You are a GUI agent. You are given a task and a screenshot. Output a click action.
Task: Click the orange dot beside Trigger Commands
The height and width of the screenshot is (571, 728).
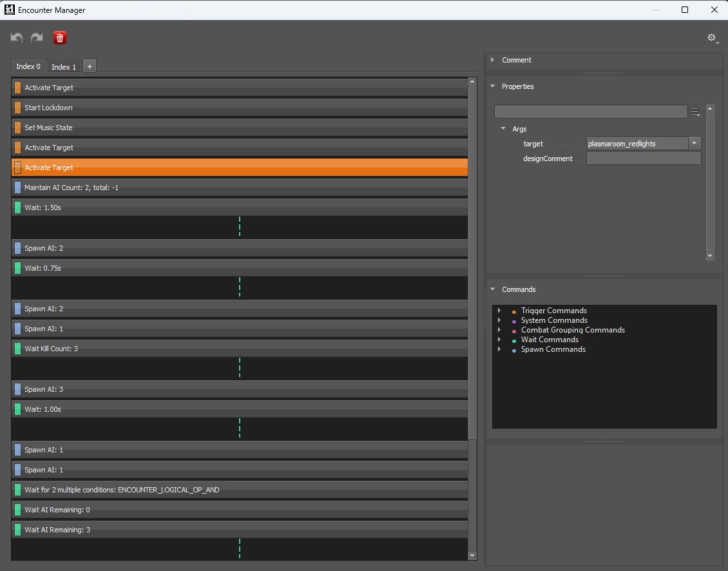[x=514, y=312]
